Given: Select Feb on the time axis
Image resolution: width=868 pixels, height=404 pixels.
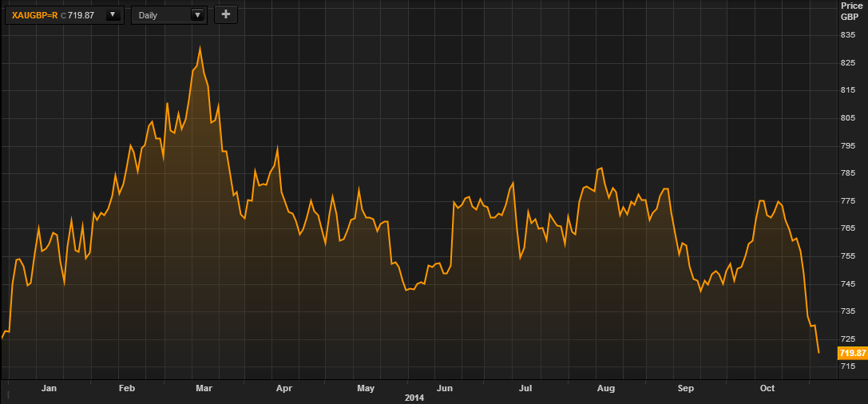Looking at the screenshot, I should 127,389.
